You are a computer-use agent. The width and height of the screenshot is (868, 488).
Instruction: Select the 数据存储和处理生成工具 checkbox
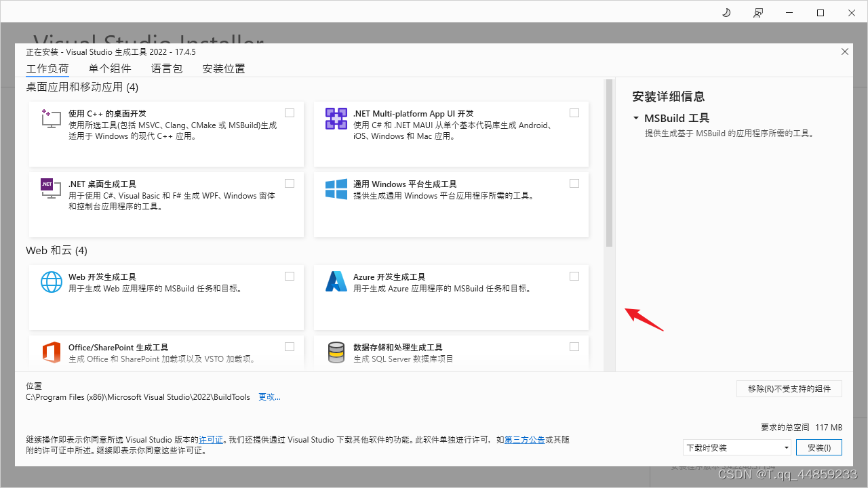point(574,347)
